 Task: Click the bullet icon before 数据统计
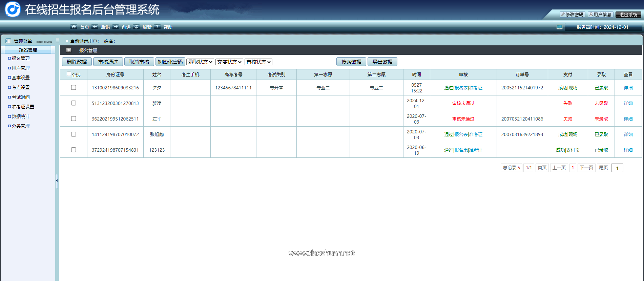(x=9, y=116)
